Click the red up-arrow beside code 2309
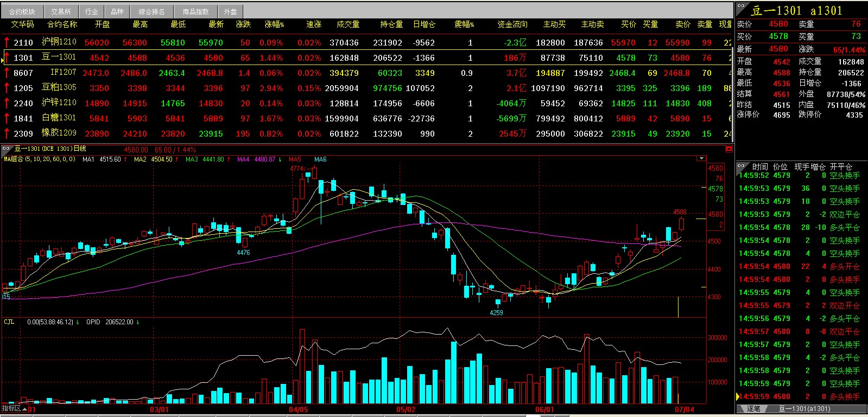The image size is (868, 417). point(7,133)
